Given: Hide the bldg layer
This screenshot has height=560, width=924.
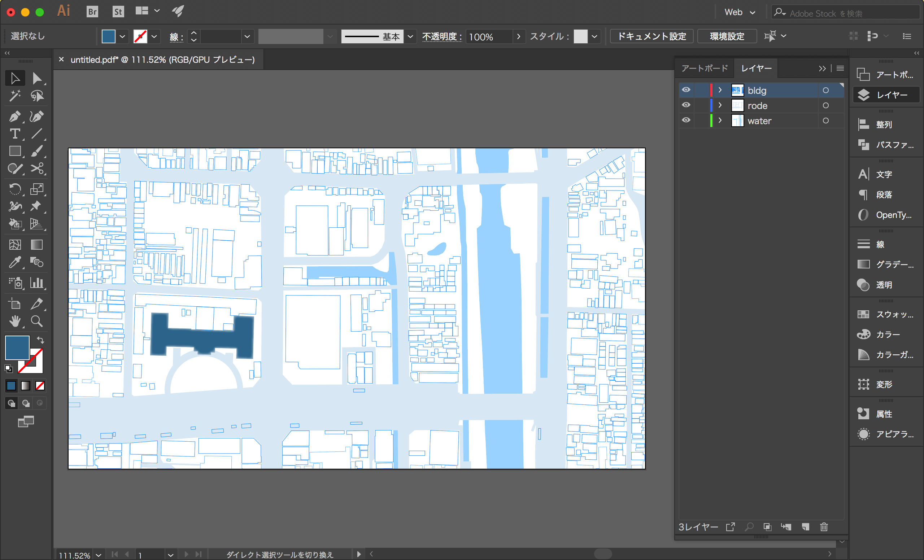Looking at the screenshot, I should [x=686, y=90].
